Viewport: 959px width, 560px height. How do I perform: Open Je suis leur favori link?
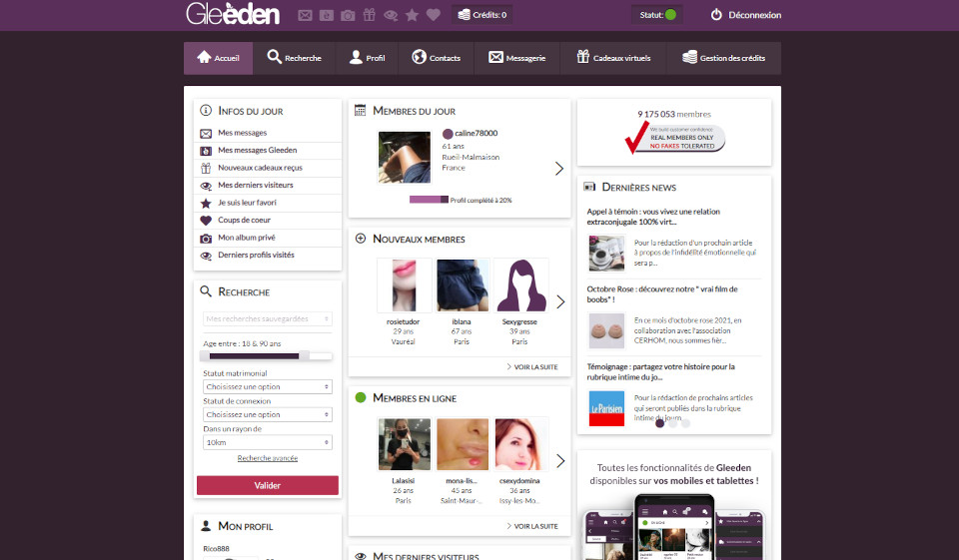(247, 203)
